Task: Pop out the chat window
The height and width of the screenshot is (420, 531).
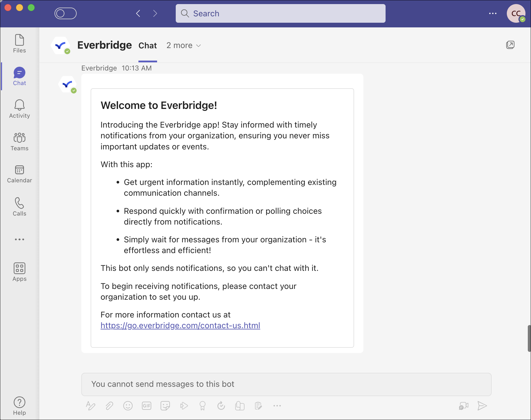Action: [510, 45]
